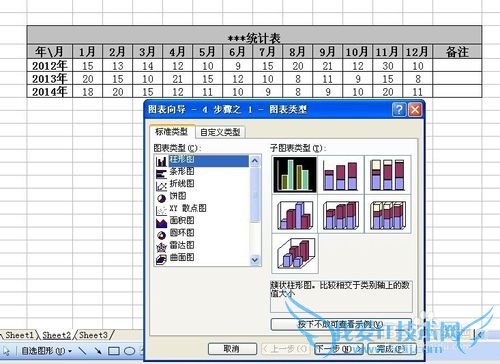The image size is (500, 364).
Task: Select the clustered column sub-chart thumbnail
Action: (x=295, y=175)
